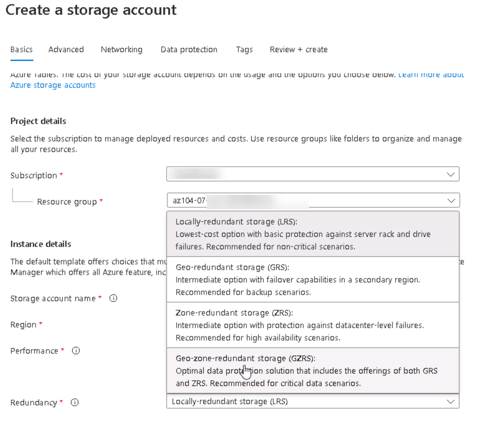
Task: Switch to the Advanced tab
Action: click(x=66, y=50)
